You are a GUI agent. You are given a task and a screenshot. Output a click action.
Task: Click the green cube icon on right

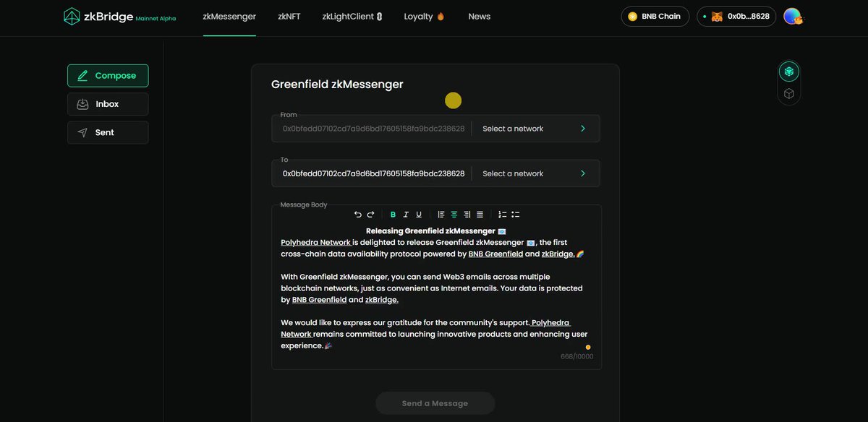click(789, 72)
